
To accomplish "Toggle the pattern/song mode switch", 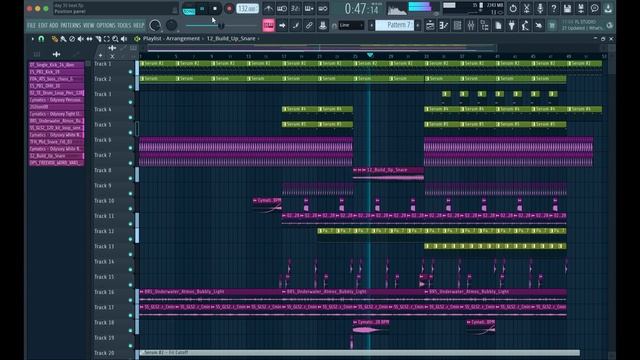I will coord(189,9).
